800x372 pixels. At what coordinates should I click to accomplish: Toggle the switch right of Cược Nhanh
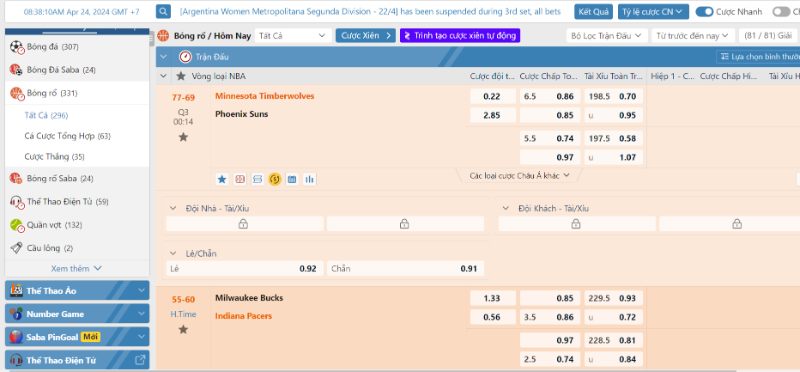tap(781, 12)
